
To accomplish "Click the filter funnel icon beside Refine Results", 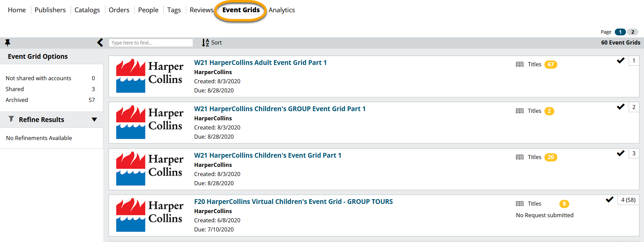I will (11, 119).
